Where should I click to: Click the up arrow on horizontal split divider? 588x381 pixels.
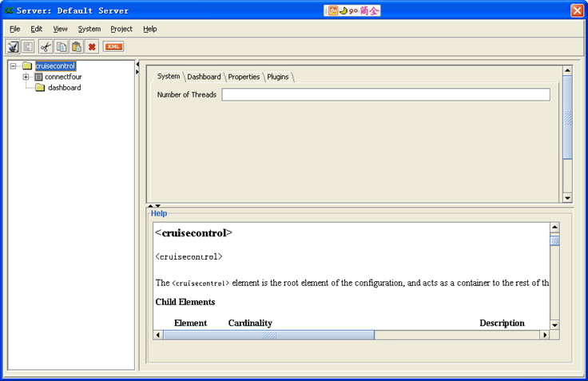click(150, 206)
